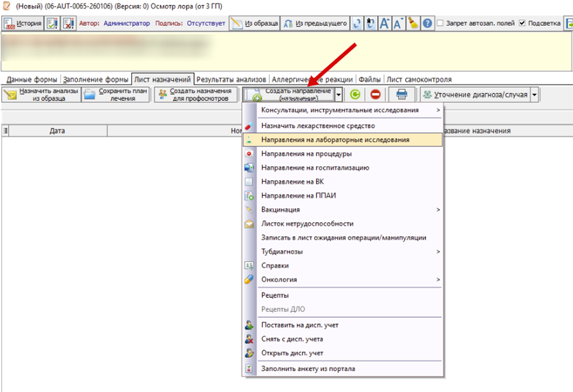Viewport: 573px width, 392px height.
Task: Increase font size with large A icon
Action: click(x=385, y=24)
